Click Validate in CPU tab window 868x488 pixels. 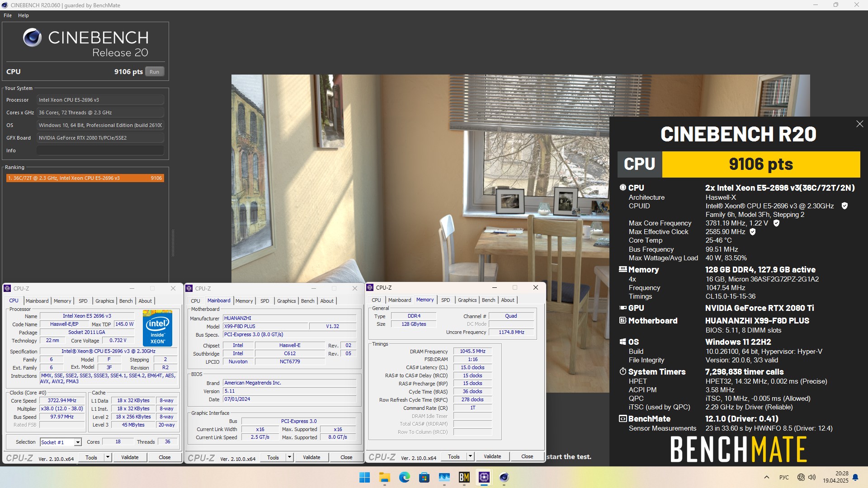pos(130,457)
